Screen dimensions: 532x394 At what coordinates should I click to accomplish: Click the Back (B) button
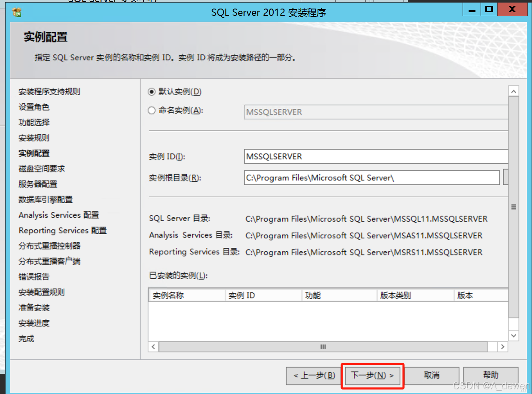coord(314,376)
